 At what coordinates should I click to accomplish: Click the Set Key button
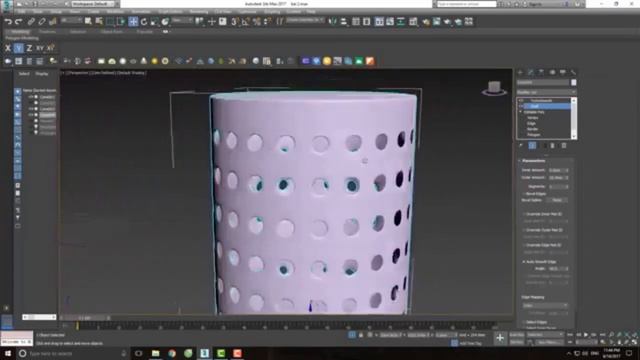517,342
